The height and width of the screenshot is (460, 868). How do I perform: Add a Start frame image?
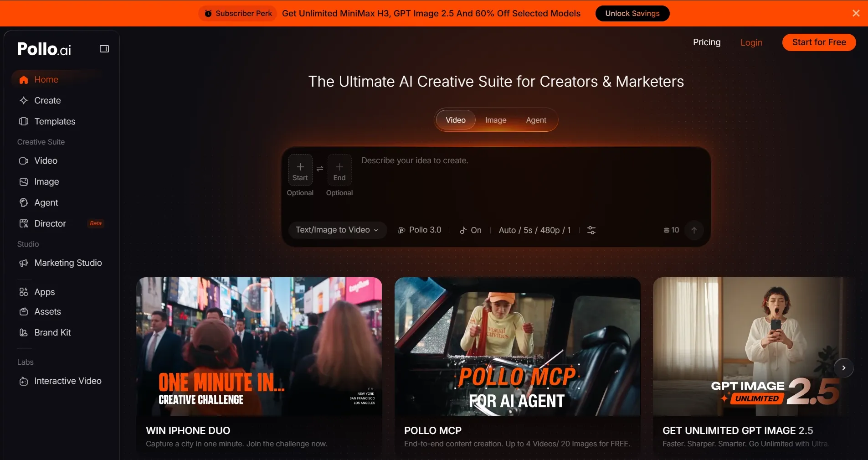(x=300, y=170)
